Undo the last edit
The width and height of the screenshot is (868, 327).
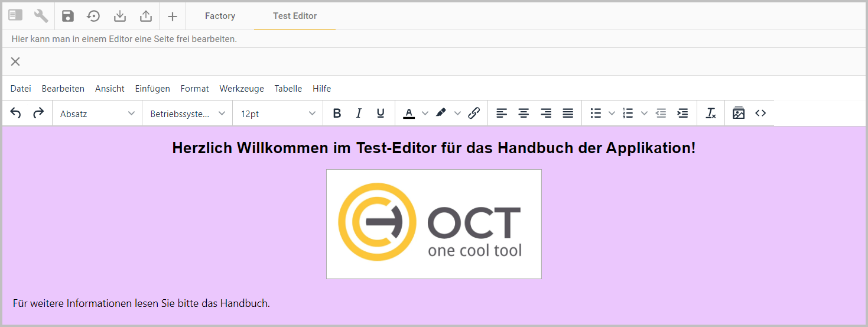point(16,114)
